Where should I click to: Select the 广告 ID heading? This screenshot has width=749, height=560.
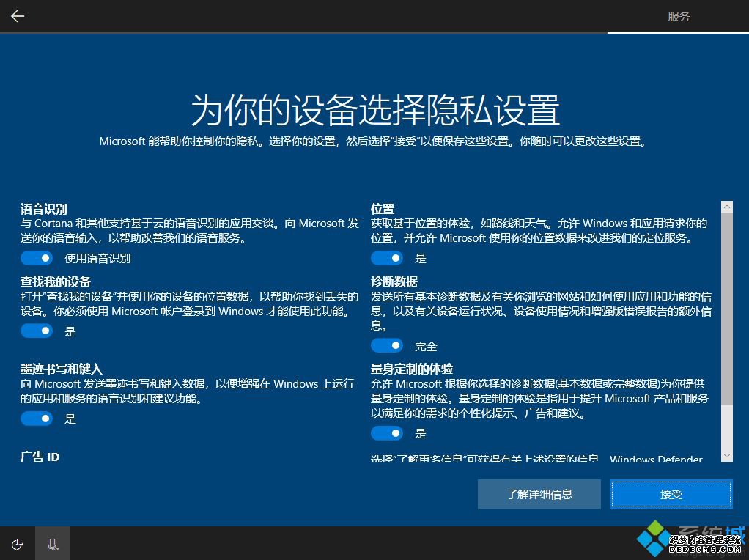point(40,457)
